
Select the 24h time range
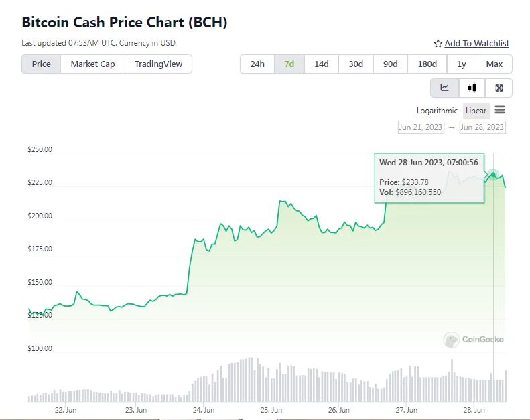coord(257,64)
